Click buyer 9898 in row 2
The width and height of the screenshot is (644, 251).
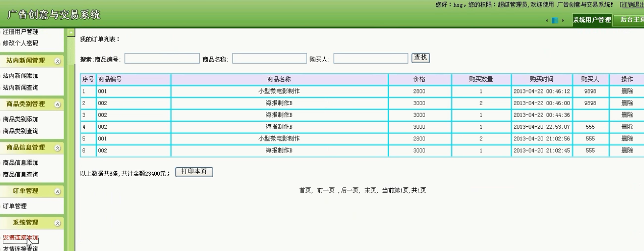(590, 103)
